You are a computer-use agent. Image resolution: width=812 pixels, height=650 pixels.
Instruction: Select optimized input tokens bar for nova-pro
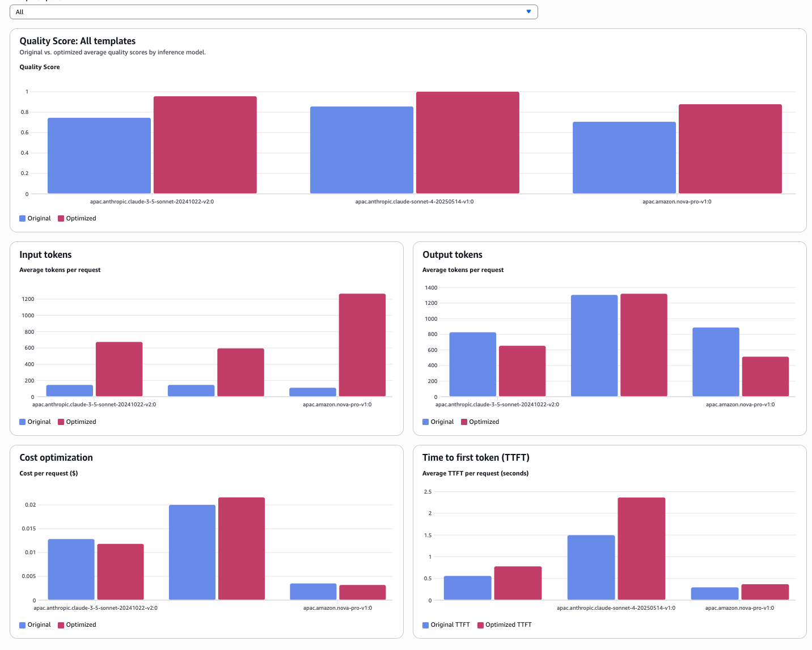click(x=362, y=345)
